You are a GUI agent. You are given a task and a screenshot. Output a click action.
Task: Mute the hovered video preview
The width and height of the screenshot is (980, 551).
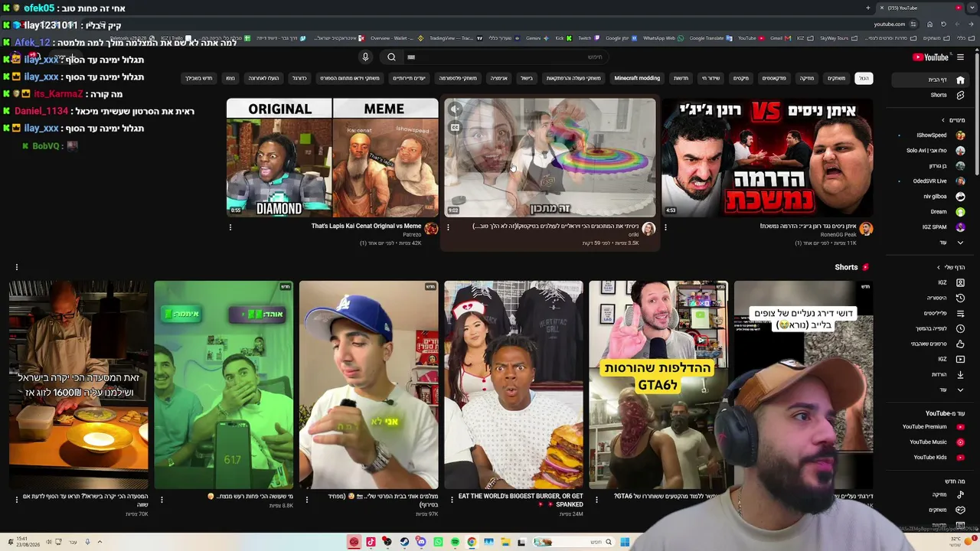coord(455,109)
